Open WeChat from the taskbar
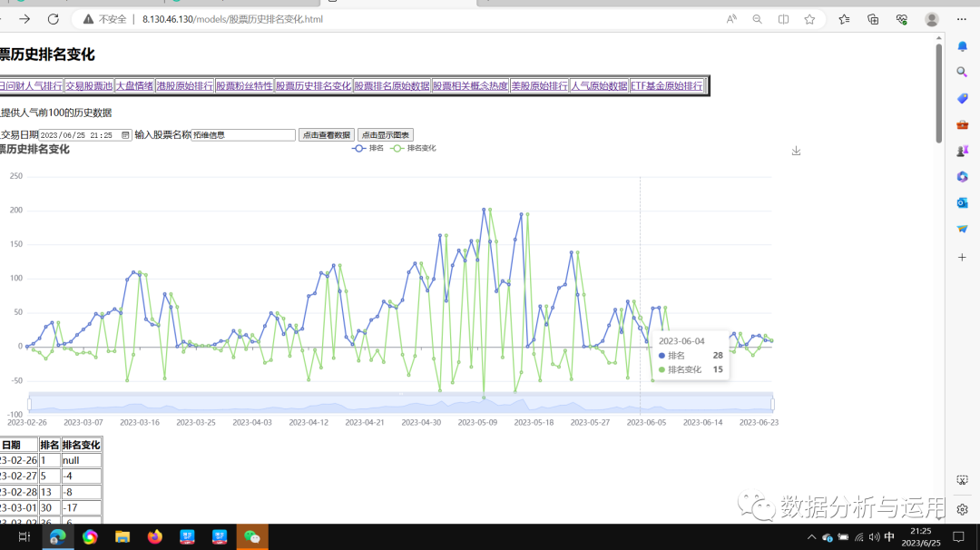Image resolution: width=980 pixels, height=550 pixels. (252, 537)
